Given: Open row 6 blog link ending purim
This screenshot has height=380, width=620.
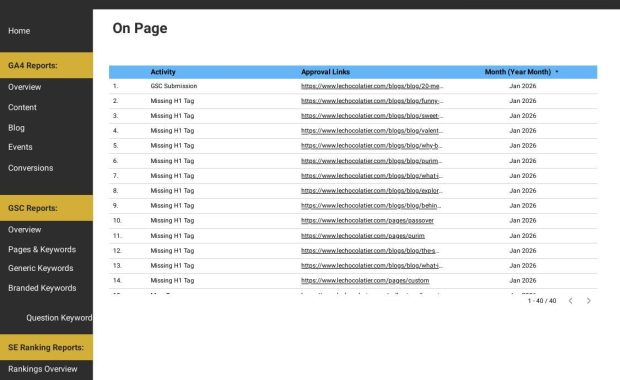Looking at the screenshot, I should 372,161.
